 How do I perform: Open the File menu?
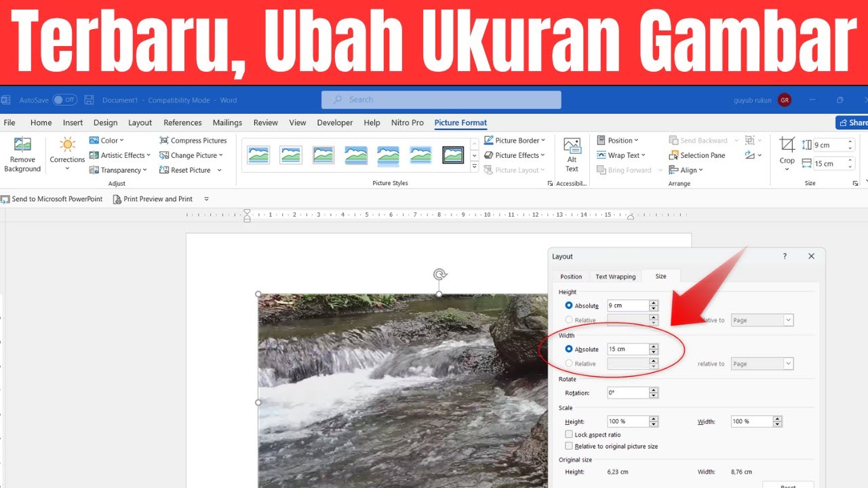pos(9,123)
